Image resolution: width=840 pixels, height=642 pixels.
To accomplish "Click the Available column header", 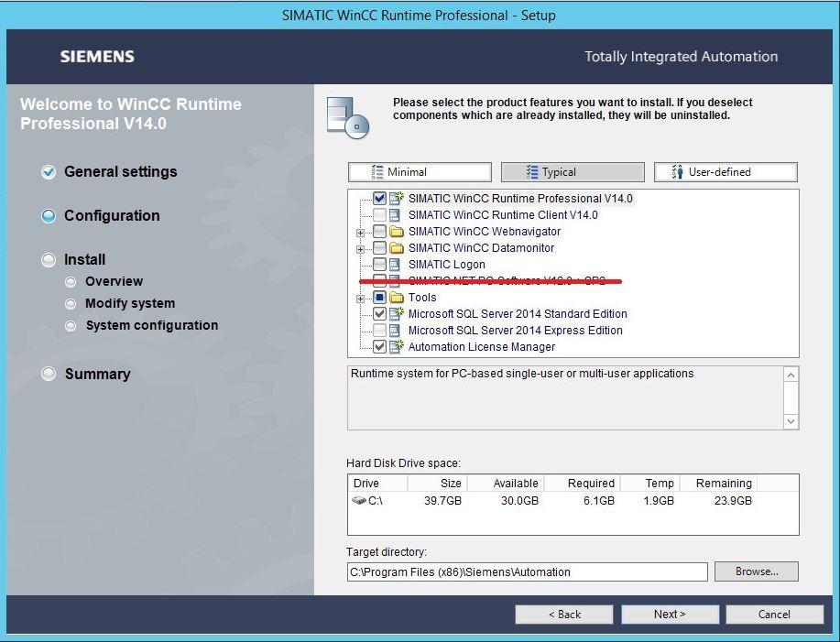I will (x=507, y=483).
